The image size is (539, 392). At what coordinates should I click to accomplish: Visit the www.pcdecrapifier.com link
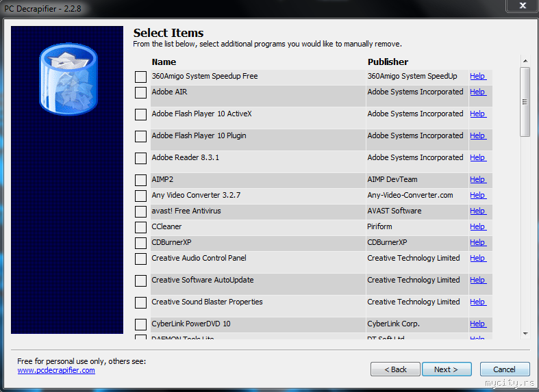tap(56, 370)
